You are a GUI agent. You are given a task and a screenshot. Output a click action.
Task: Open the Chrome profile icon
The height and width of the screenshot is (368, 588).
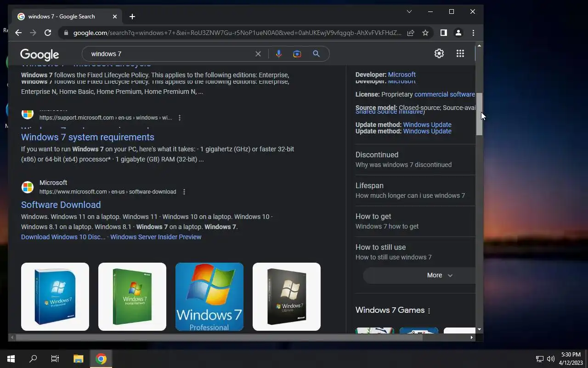(458, 33)
